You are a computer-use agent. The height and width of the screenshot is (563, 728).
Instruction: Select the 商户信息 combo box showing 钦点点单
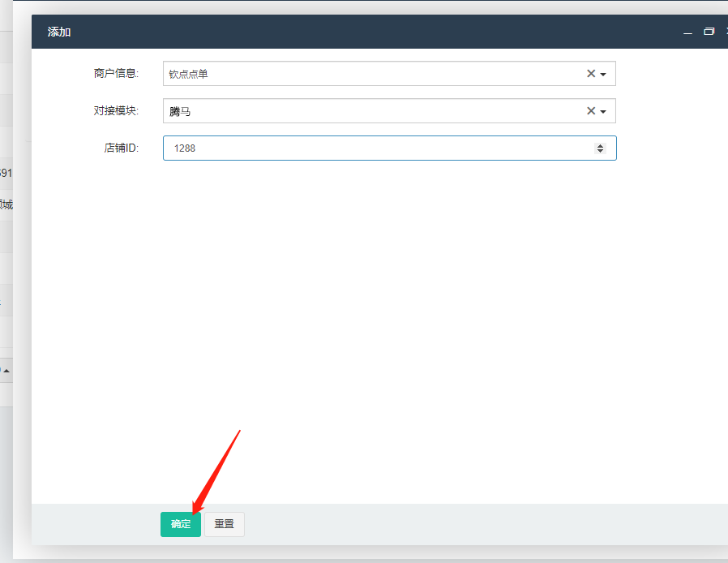pyautogui.click(x=389, y=73)
